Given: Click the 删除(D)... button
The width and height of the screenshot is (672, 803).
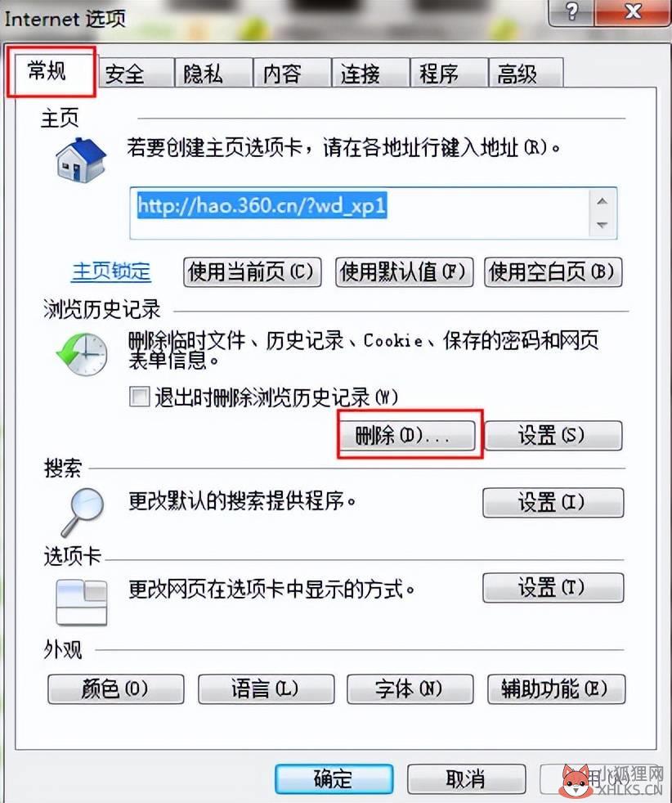Looking at the screenshot, I should point(407,435).
